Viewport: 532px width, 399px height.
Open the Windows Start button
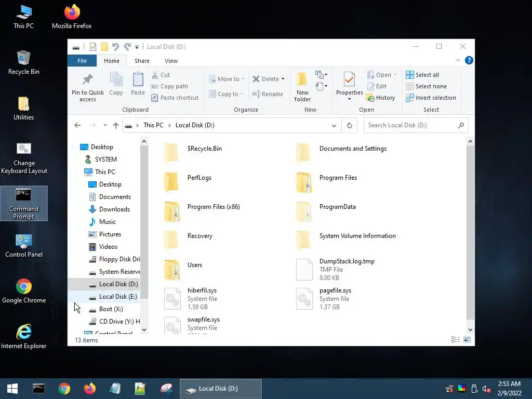12,389
